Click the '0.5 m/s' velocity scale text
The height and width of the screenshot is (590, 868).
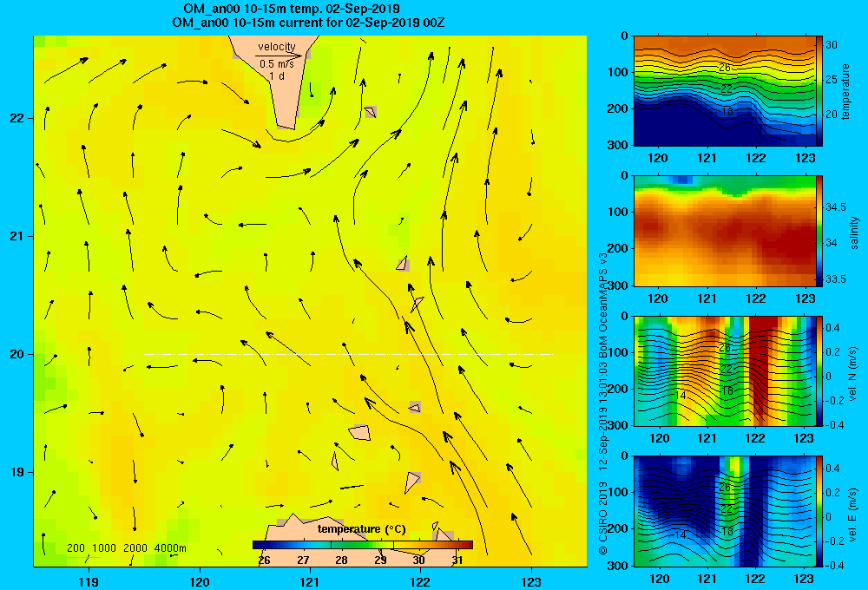[277, 64]
